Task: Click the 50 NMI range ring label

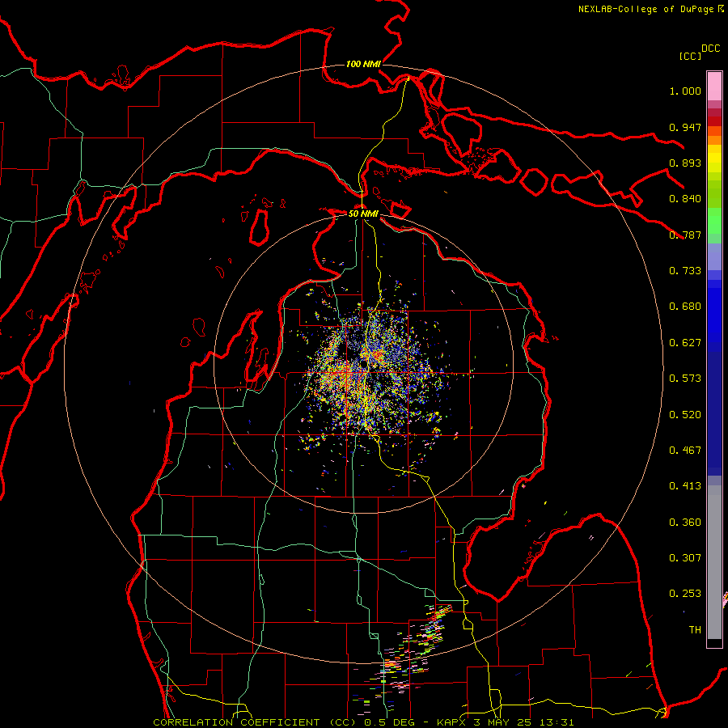Action: click(363, 214)
